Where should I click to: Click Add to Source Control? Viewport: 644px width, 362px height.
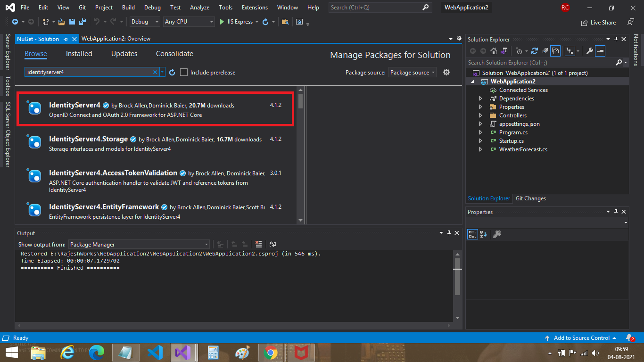point(581,338)
